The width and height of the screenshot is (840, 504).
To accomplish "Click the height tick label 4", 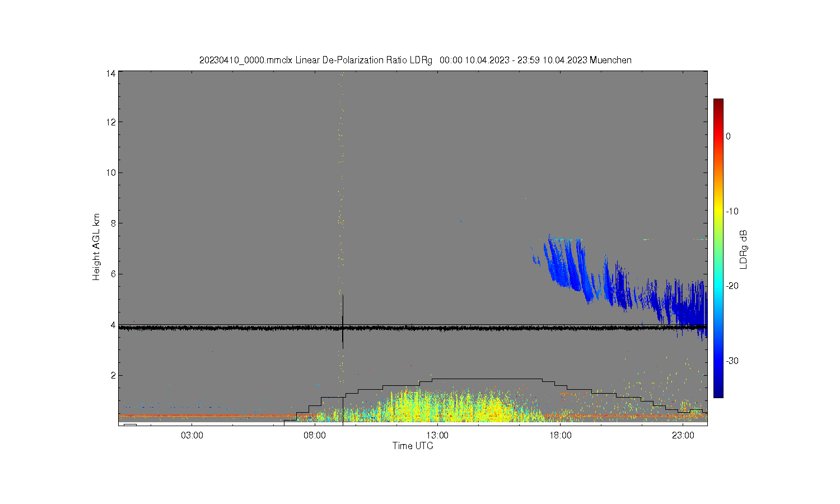I will pos(113,325).
